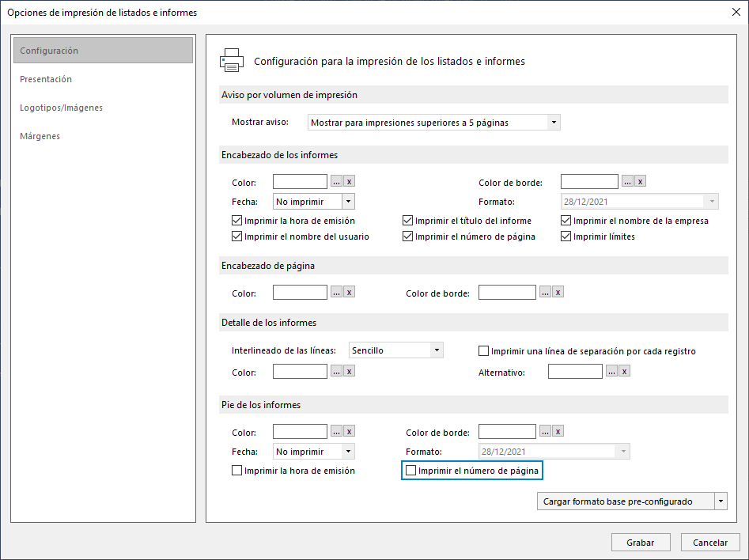Enable Imprimir una línea de separación por cada registro
Viewport: 749px width, 560px height.
(x=483, y=351)
